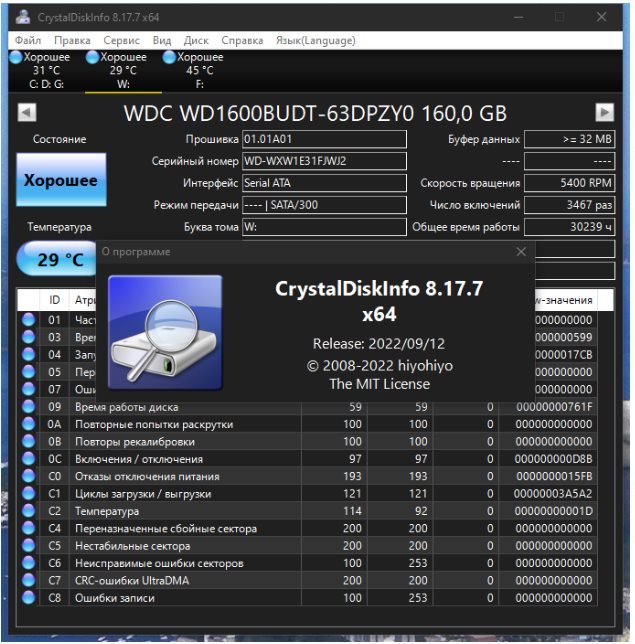Click the rotation speed field 5400 RPM

[x=569, y=183]
